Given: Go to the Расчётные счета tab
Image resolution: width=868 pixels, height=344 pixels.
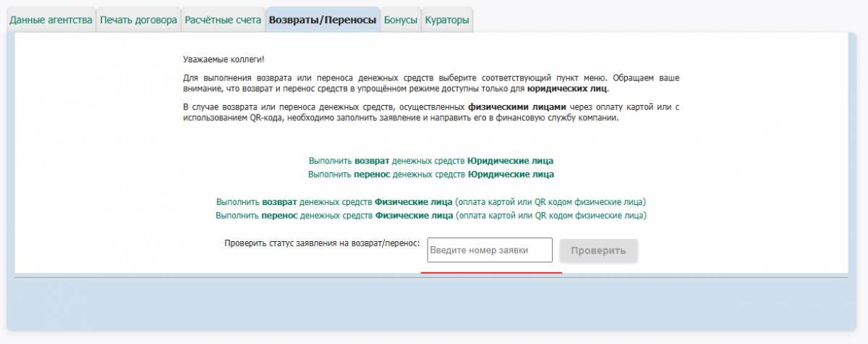Looking at the screenshot, I should point(223,20).
